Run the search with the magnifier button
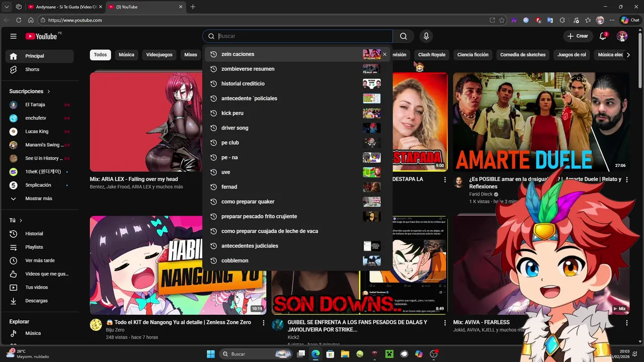644x362 pixels. (x=404, y=36)
